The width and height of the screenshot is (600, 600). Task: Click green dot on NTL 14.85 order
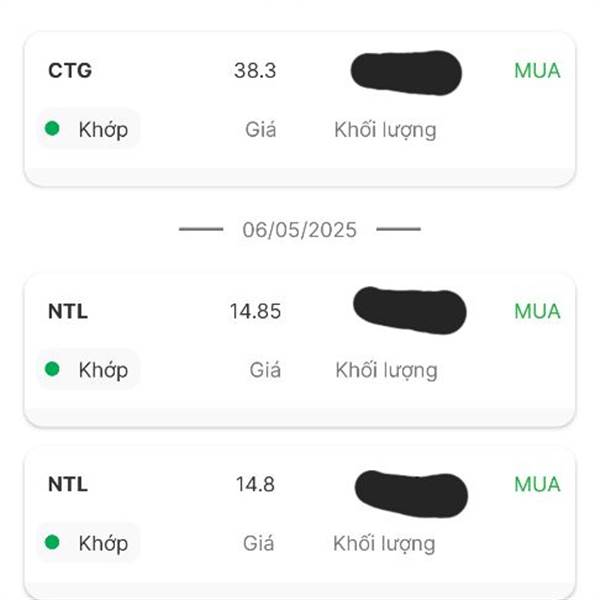(52, 369)
